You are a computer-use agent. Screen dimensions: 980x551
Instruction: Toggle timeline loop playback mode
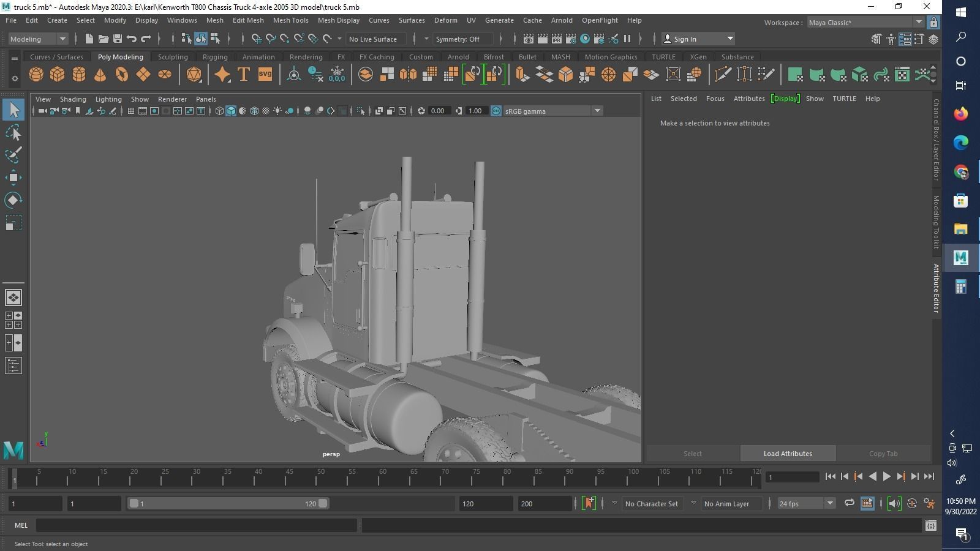850,503
